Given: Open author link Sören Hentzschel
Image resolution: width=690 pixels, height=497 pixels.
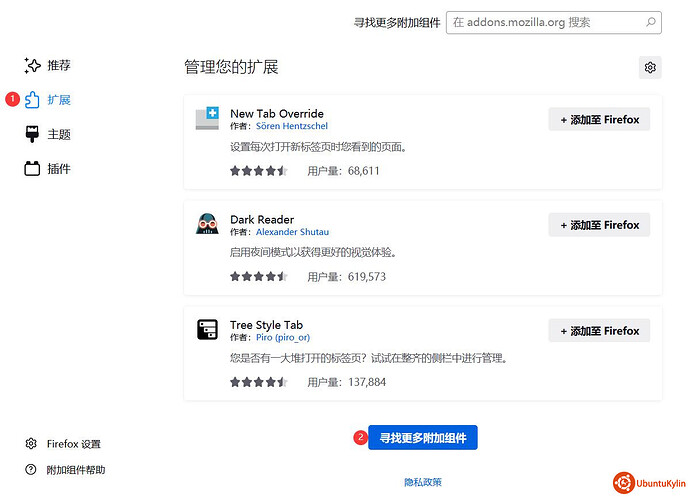Looking at the screenshot, I should (292, 126).
